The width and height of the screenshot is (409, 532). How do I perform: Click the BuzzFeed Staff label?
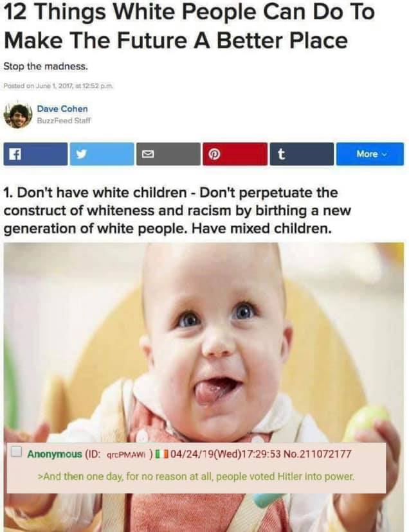64,120
